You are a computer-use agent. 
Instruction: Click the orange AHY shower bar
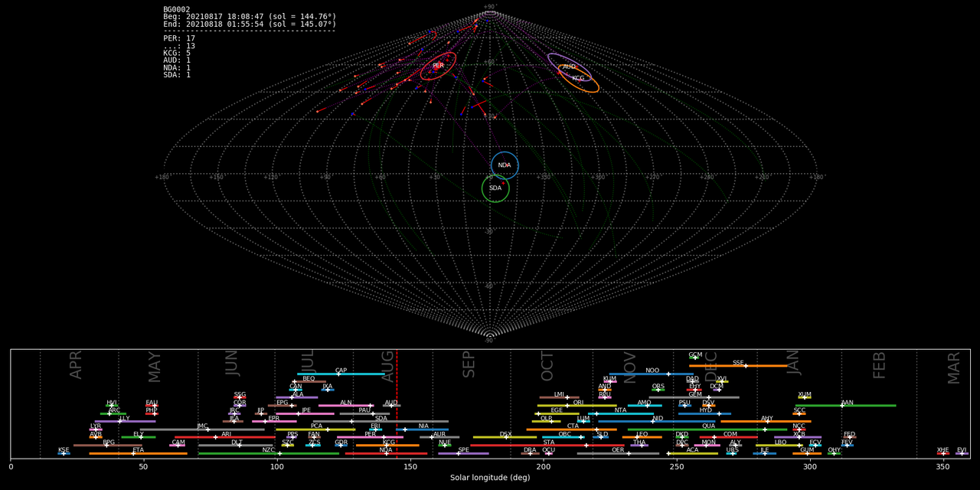[766, 421]
